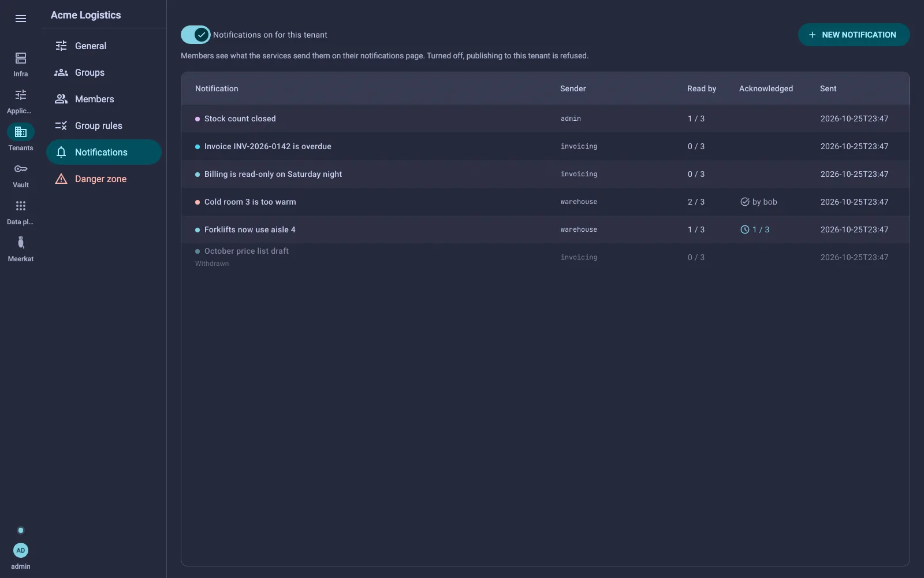Click warehouse sender in Cold room row
The height and width of the screenshot is (578, 924).
click(x=579, y=202)
